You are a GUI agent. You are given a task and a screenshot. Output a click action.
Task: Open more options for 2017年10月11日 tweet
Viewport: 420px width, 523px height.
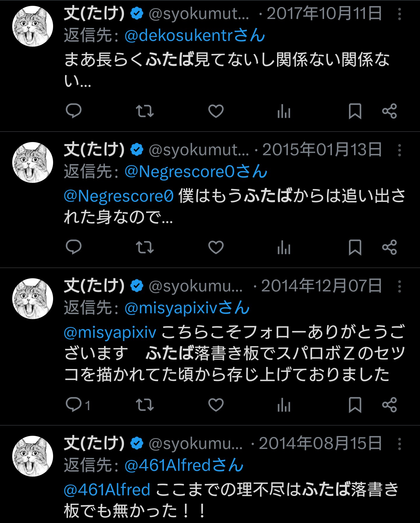pos(399,14)
